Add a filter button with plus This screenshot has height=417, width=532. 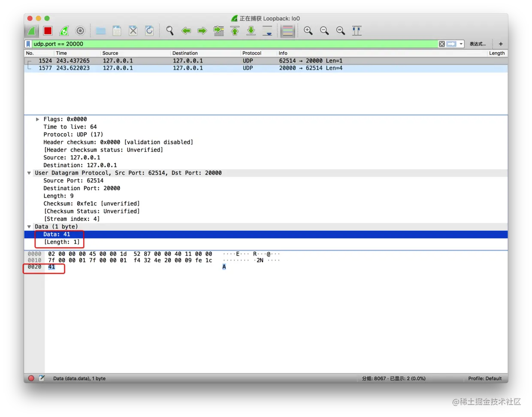[x=501, y=44]
